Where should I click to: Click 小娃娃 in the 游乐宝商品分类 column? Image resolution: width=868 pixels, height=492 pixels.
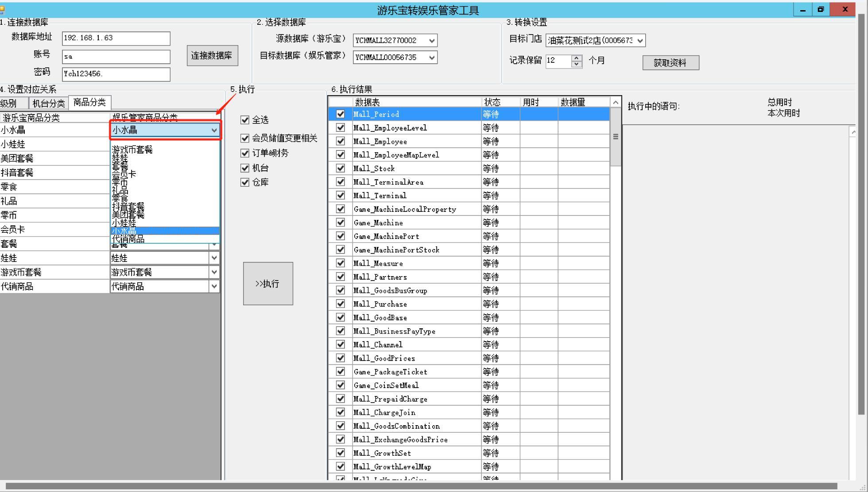point(54,144)
